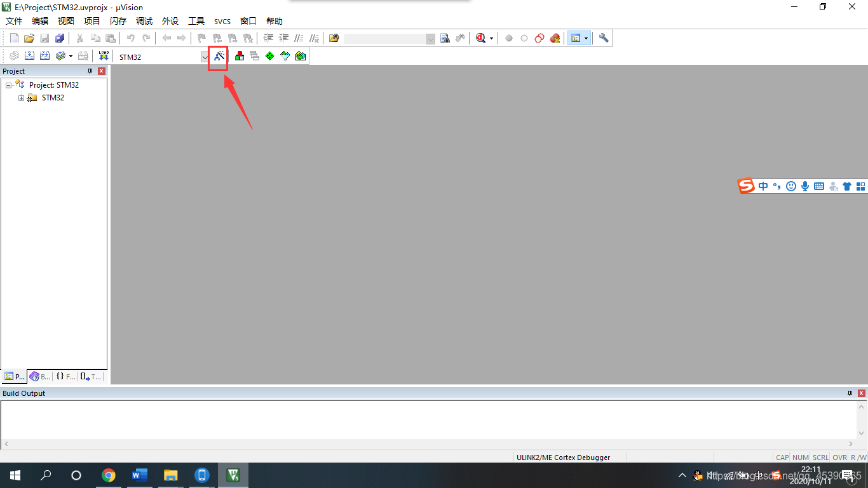Insert or remove a breakpoint

click(509, 38)
